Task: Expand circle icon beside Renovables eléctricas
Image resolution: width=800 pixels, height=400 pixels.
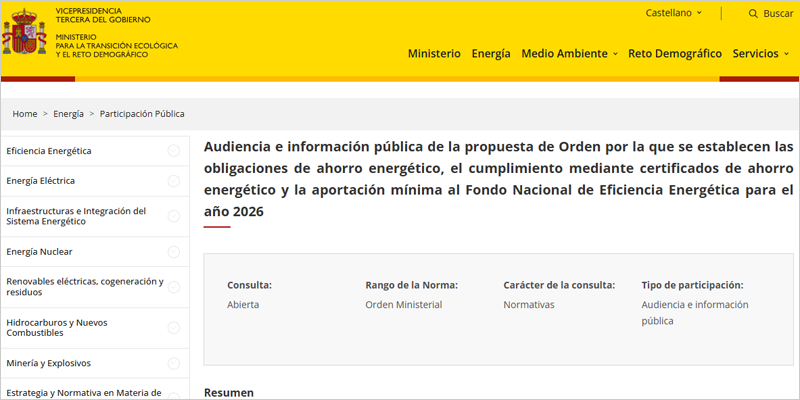Action: (174, 287)
